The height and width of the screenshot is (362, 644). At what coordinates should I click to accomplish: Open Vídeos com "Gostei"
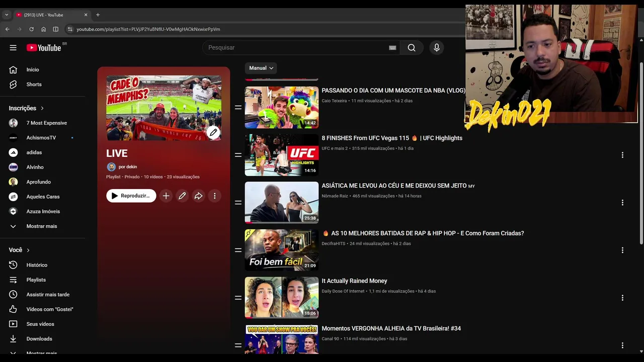[x=50, y=309]
